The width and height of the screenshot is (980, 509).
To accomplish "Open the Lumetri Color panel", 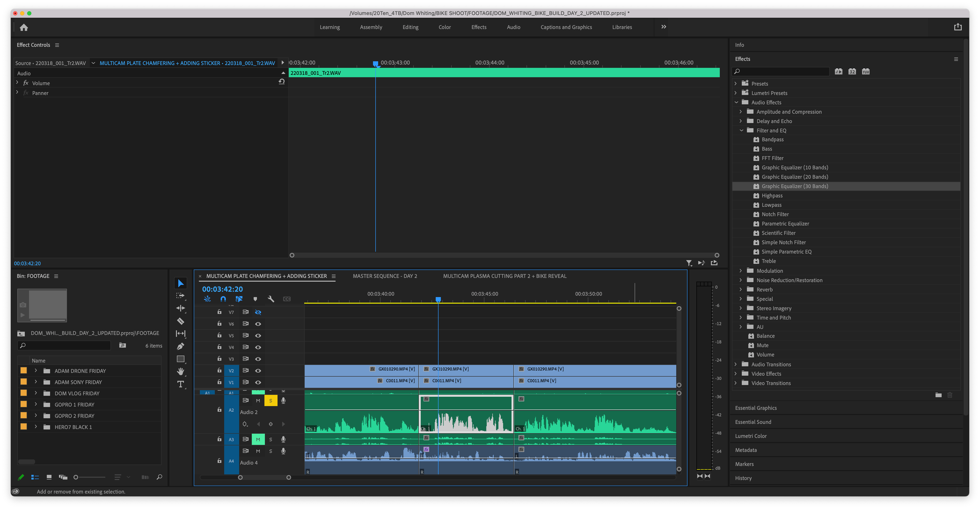I will coord(751,436).
